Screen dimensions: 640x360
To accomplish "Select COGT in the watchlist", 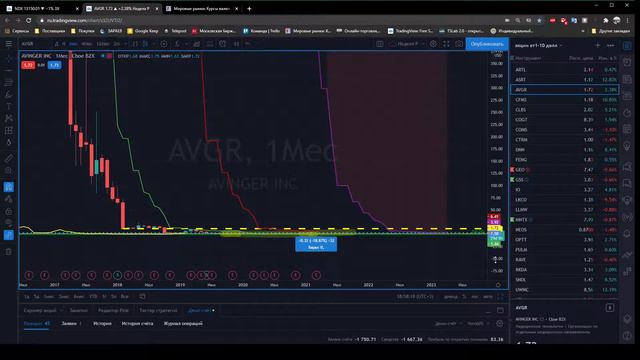I will click(x=565, y=120).
